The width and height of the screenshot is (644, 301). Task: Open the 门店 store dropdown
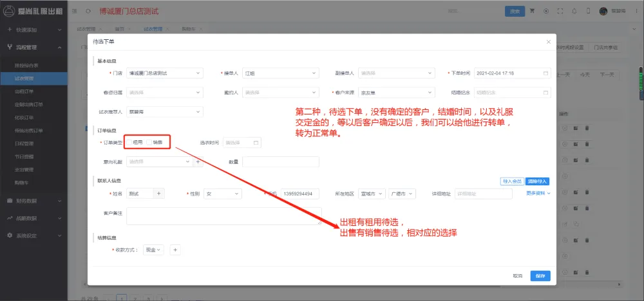point(164,73)
